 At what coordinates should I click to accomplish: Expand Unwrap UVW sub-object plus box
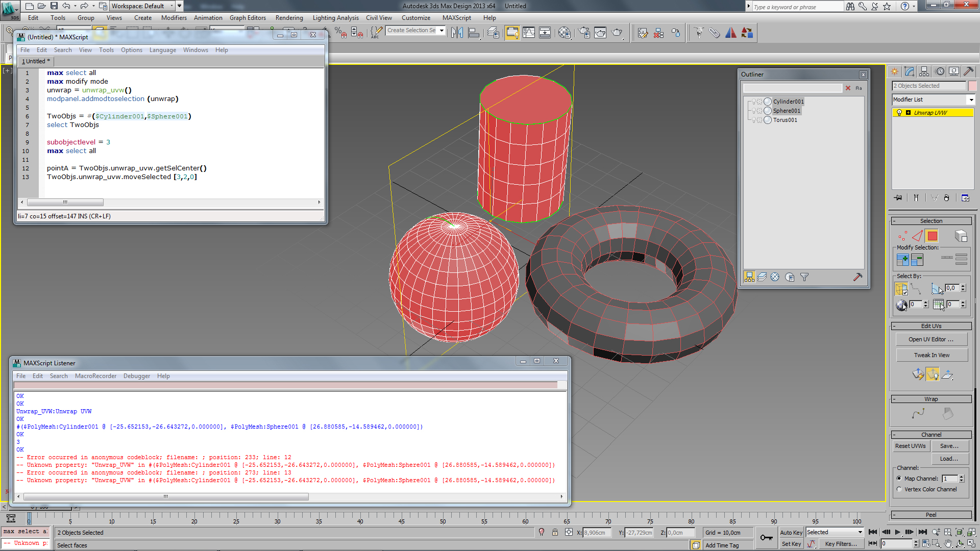click(908, 113)
